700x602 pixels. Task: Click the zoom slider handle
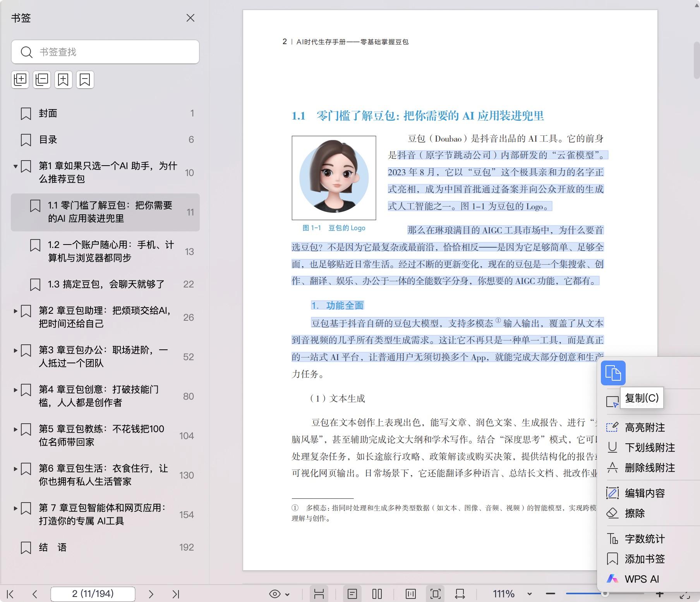tap(605, 593)
